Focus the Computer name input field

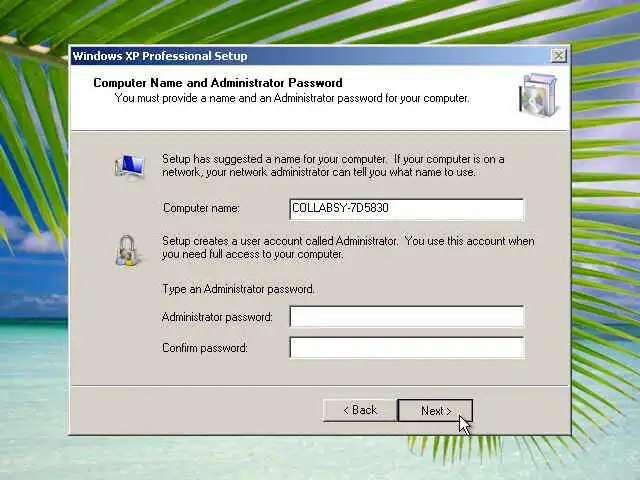[x=407, y=209]
